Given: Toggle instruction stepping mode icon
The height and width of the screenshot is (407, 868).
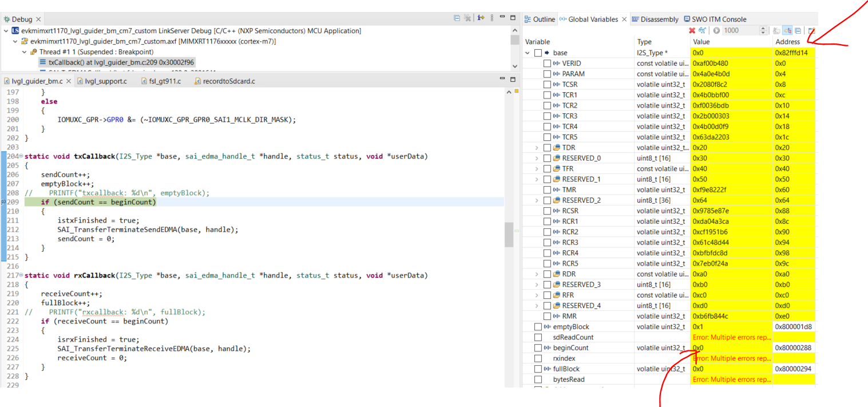Looking at the screenshot, I should pos(481,18).
